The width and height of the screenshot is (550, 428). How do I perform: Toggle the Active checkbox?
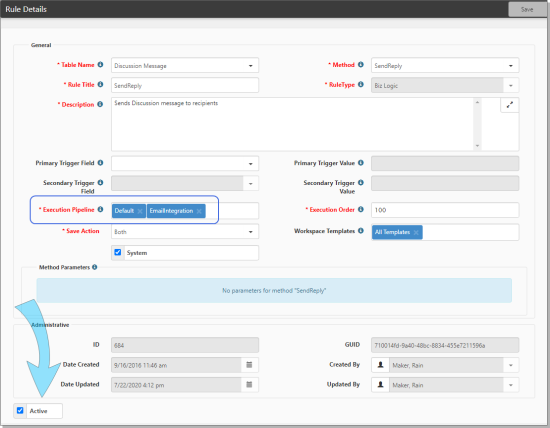(x=20, y=410)
